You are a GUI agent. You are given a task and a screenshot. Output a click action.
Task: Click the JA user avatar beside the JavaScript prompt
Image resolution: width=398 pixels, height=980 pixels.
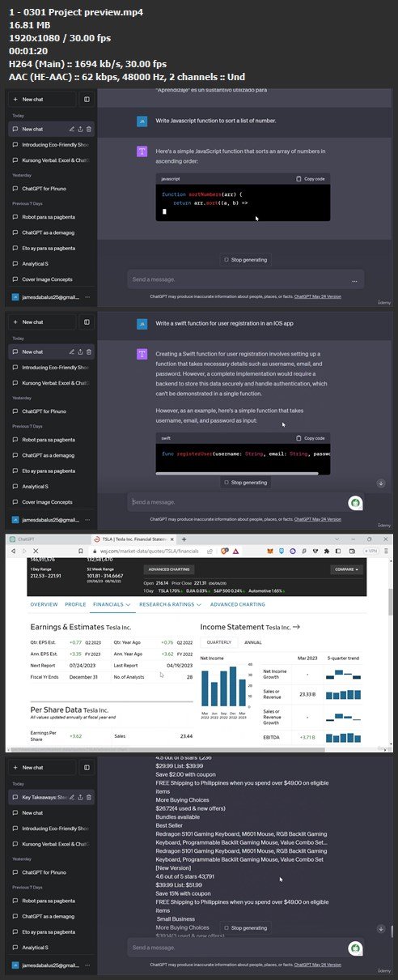[x=142, y=121]
